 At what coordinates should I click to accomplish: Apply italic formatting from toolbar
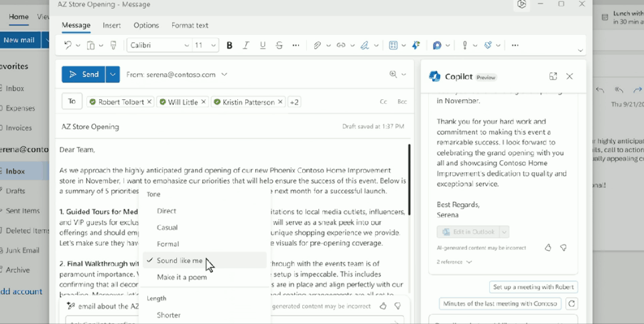coord(246,46)
